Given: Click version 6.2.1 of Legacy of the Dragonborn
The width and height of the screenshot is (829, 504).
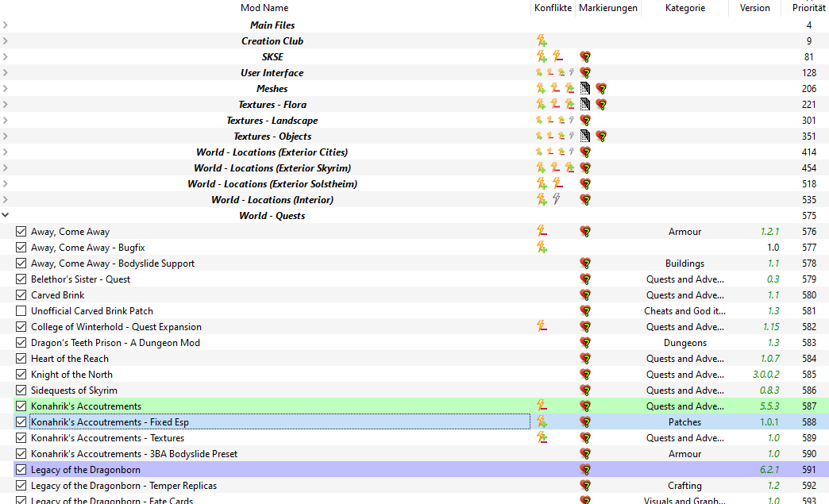Looking at the screenshot, I should (769, 469).
